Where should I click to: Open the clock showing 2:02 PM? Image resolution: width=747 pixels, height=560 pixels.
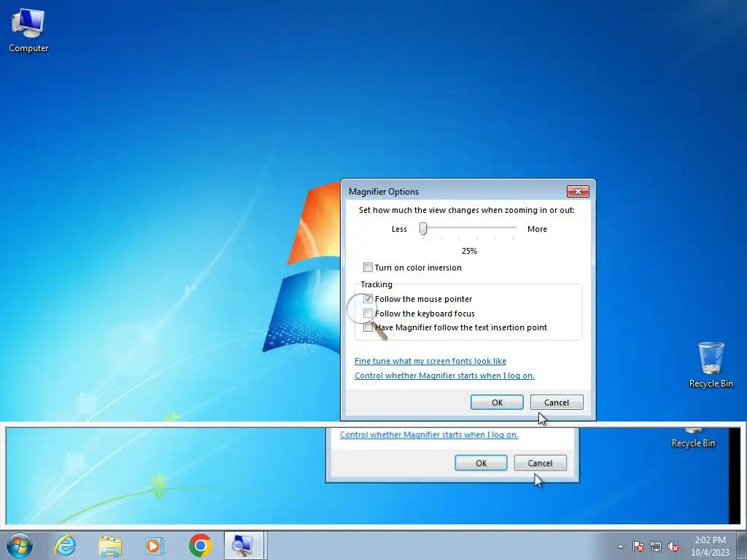coord(710,545)
